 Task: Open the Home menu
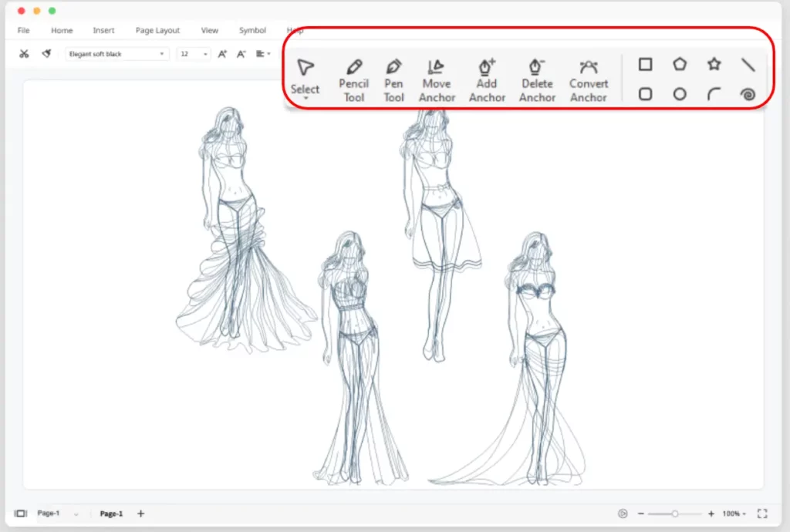pyautogui.click(x=62, y=30)
